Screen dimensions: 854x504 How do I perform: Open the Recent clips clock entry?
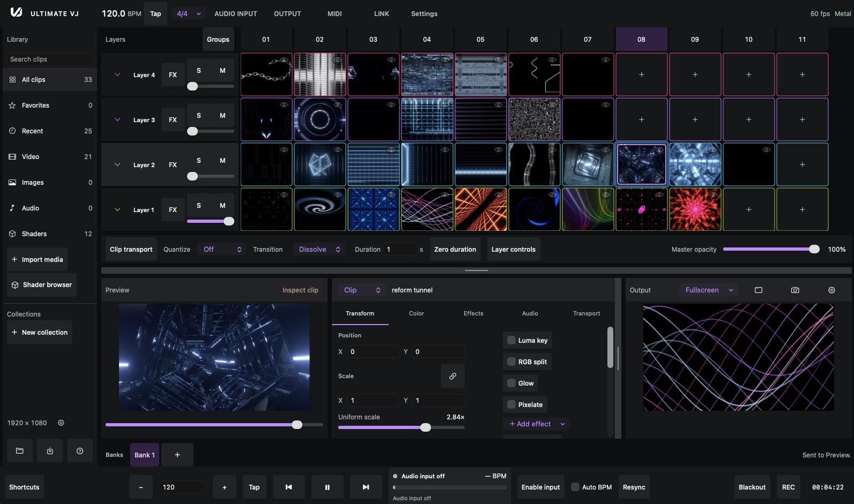tap(50, 131)
